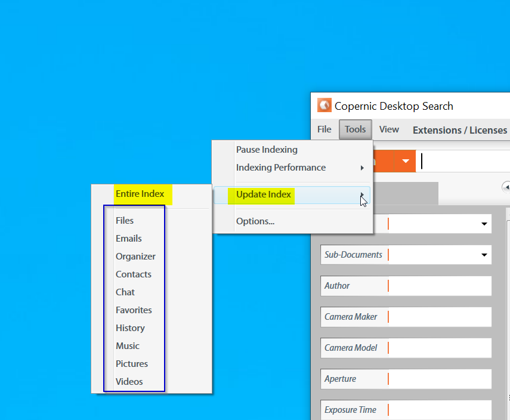Click the Aperture input field
The width and height of the screenshot is (510, 420).
(x=440, y=379)
